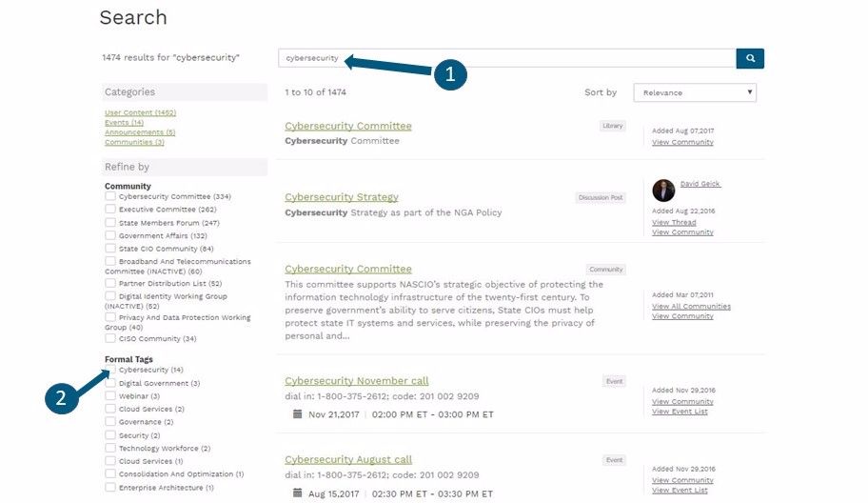Enable the Cybersecurity (14) formal tag filter
868x503 pixels.
pos(110,370)
